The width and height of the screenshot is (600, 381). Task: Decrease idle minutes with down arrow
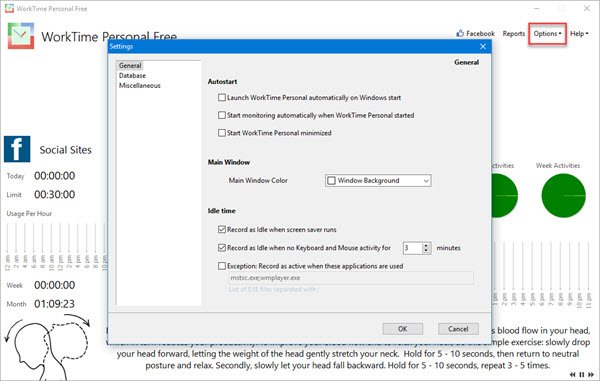426,251
